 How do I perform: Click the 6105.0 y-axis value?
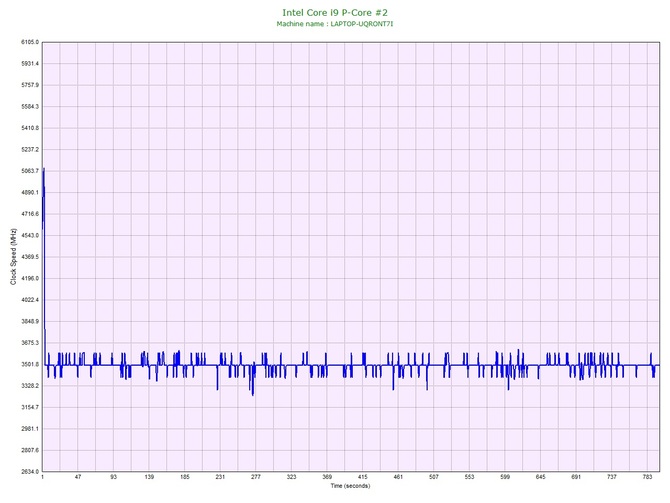[30, 42]
